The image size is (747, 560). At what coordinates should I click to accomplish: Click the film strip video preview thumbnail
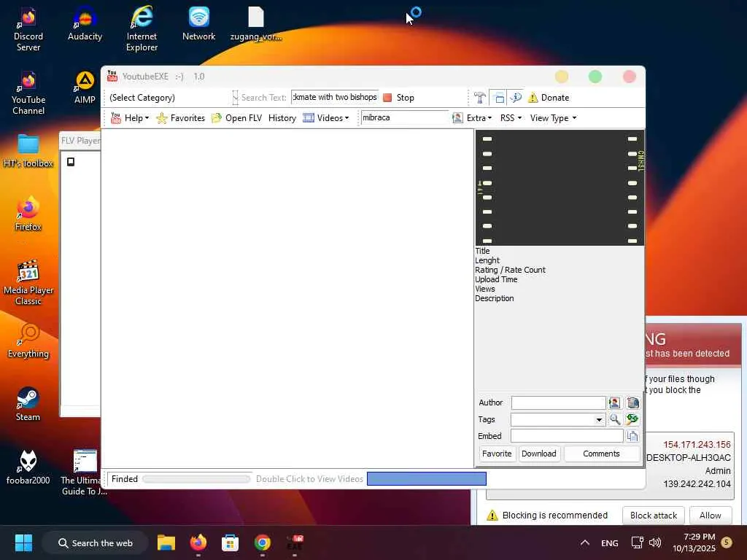pos(560,187)
